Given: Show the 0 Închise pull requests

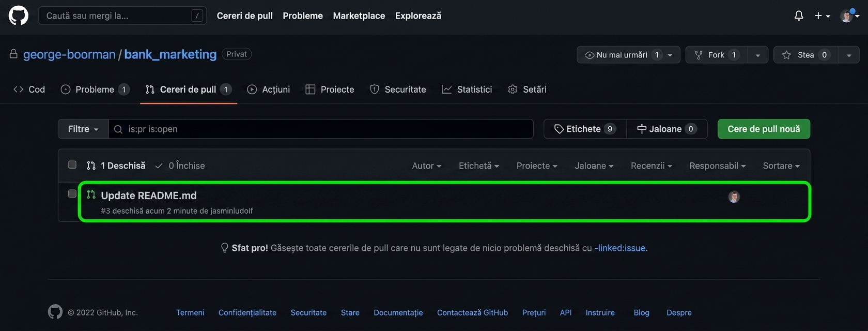Looking at the screenshot, I should 180,165.
